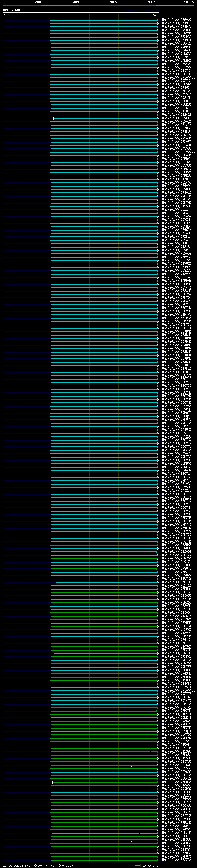
Task: Select UniRef100_B8QVL4 label
Action: (176, 474)
